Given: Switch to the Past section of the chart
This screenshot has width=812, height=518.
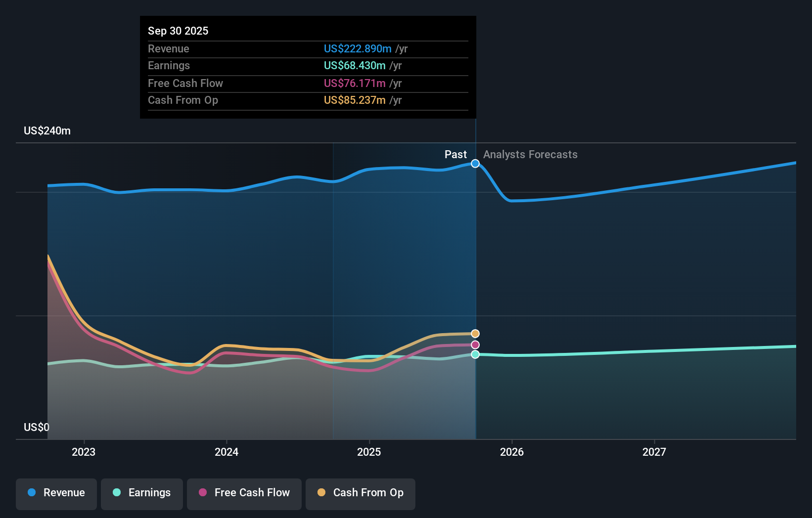Looking at the screenshot, I should pyautogui.click(x=455, y=154).
